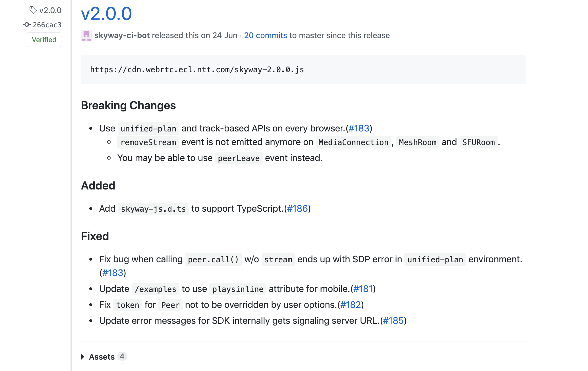Click the Fixed heading
The width and height of the screenshot is (588, 371).
[x=95, y=236]
